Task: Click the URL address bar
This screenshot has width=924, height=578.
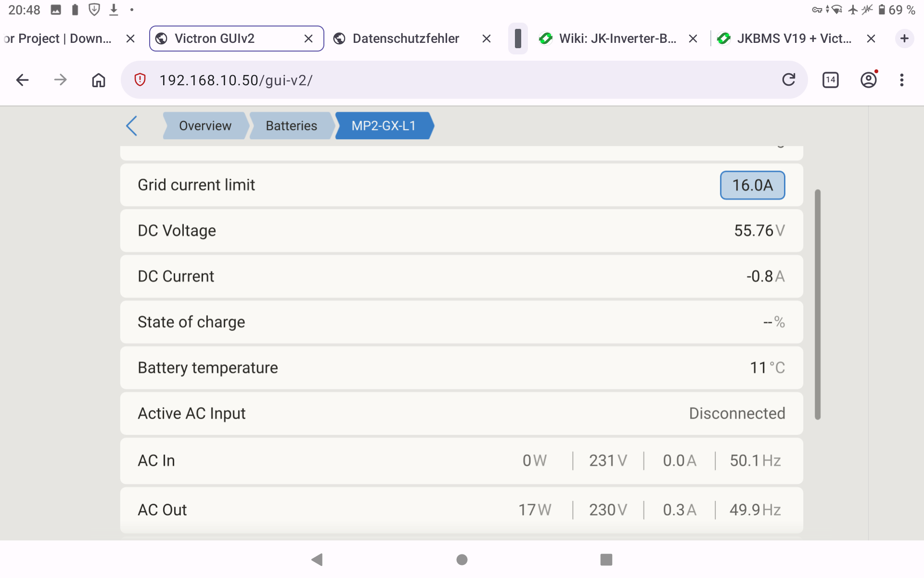Action: click(x=462, y=80)
